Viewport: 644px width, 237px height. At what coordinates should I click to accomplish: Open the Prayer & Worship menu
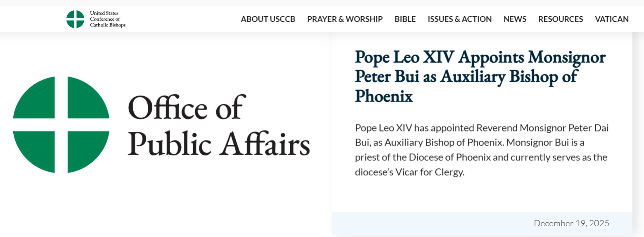click(x=345, y=19)
